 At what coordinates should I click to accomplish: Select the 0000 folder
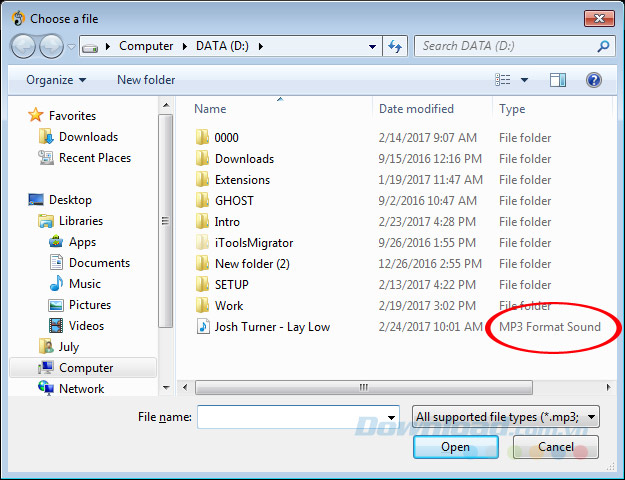click(x=226, y=138)
